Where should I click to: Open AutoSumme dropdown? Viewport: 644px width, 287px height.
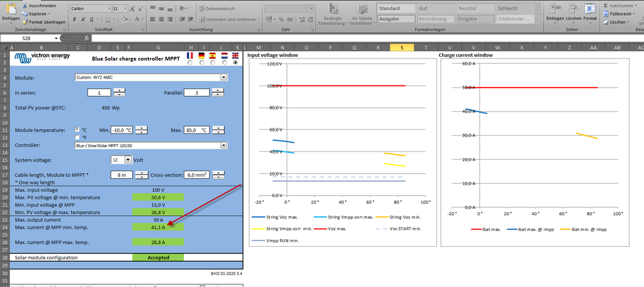635,6
